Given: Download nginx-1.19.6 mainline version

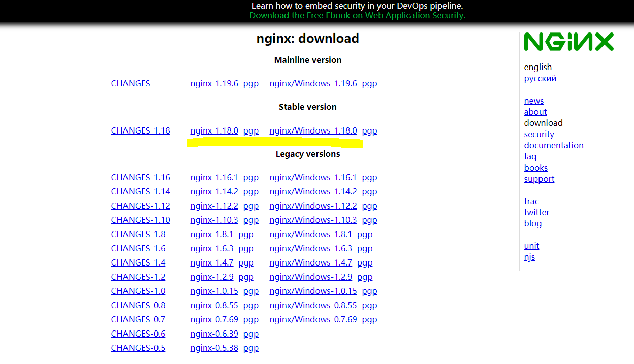Looking at the screenshot, I should (214, 83).
